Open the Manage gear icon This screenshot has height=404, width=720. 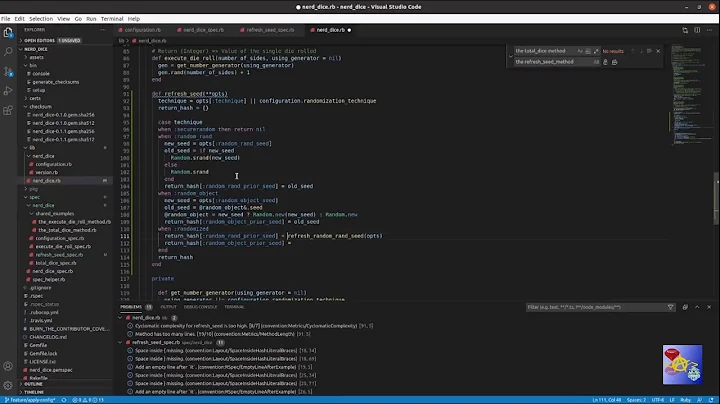(8, 385)
